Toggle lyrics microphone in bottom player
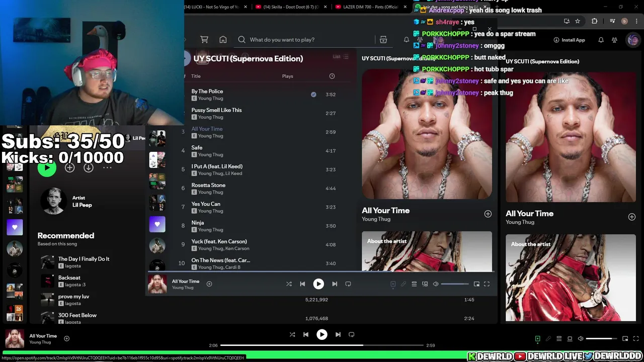644x362 pixels. click(x=548, y=339)
